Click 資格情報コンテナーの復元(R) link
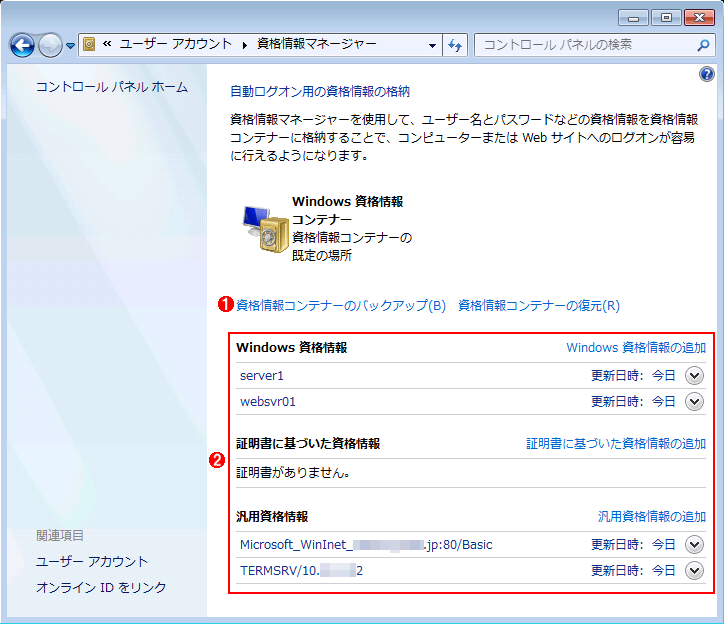This screenshot has width=724, height=624. tap(539, 305)
